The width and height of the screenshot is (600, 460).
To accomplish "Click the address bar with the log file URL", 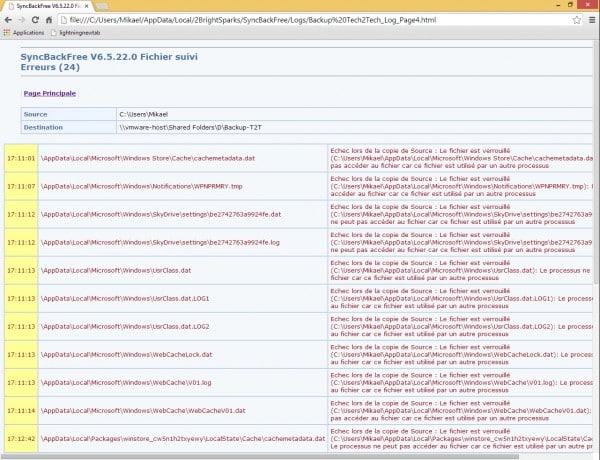I will pos(300,19).
